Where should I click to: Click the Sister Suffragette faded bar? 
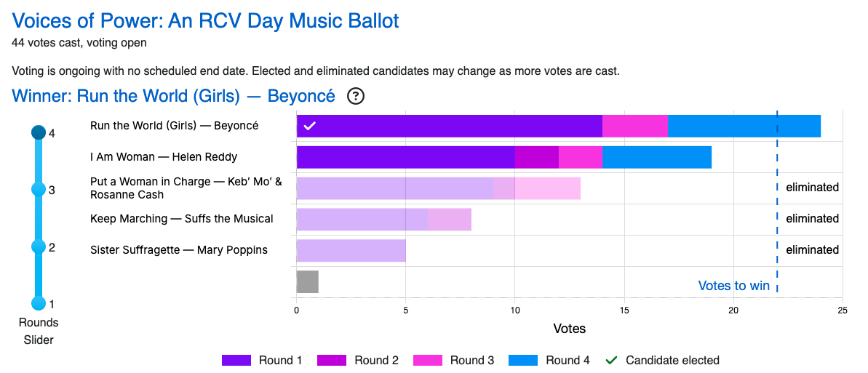point(351,250)
